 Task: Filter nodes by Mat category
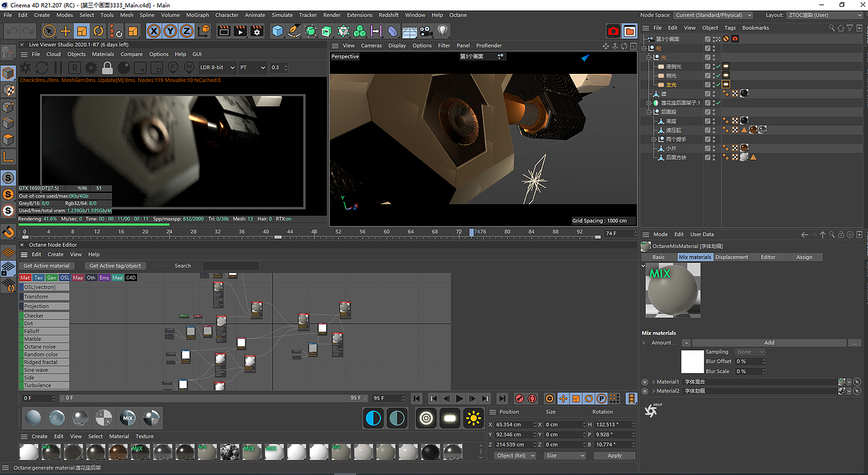[25, 278]
